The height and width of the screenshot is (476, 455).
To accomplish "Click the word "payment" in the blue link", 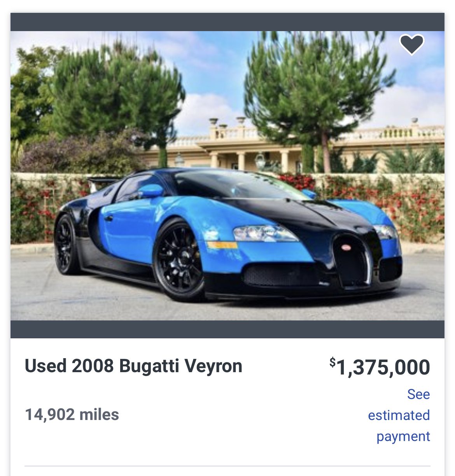I will click(x=403, y=436).
